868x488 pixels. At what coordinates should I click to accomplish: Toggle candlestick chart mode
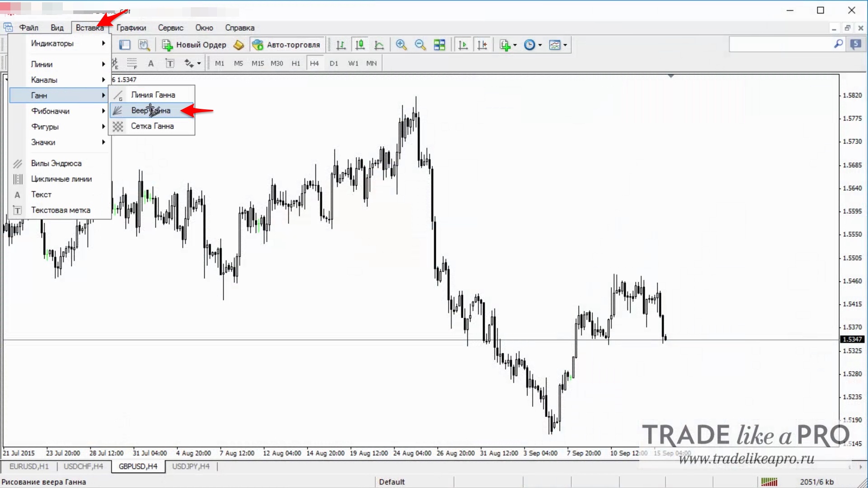[360, 45]
